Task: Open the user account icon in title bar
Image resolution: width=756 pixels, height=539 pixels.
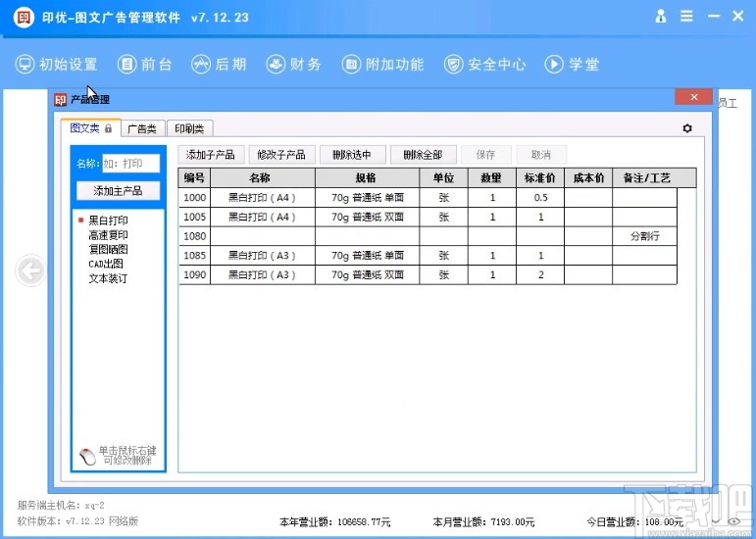Action: tap(661, 17)
